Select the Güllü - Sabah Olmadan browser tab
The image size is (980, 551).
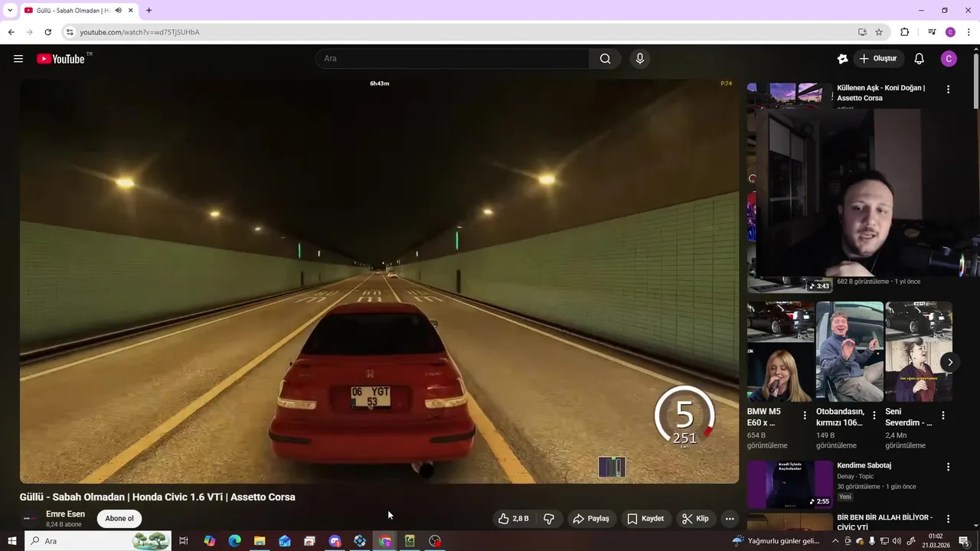73,11
